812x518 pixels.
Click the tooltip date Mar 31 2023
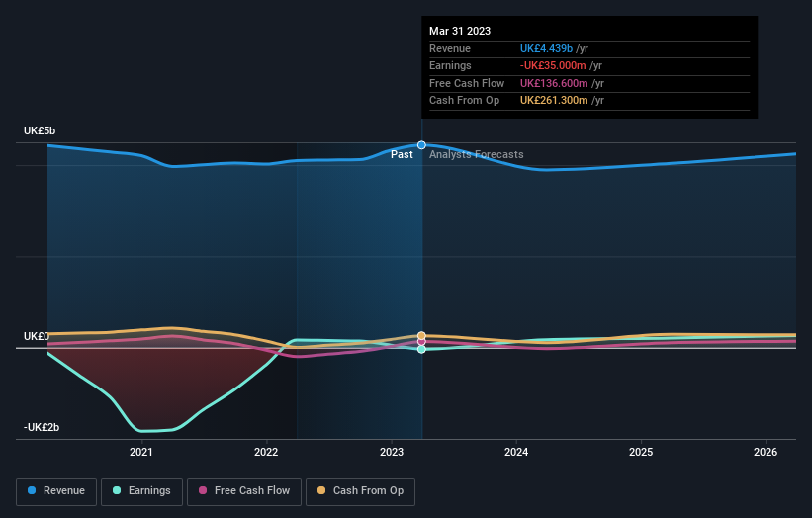coord(460,31)
